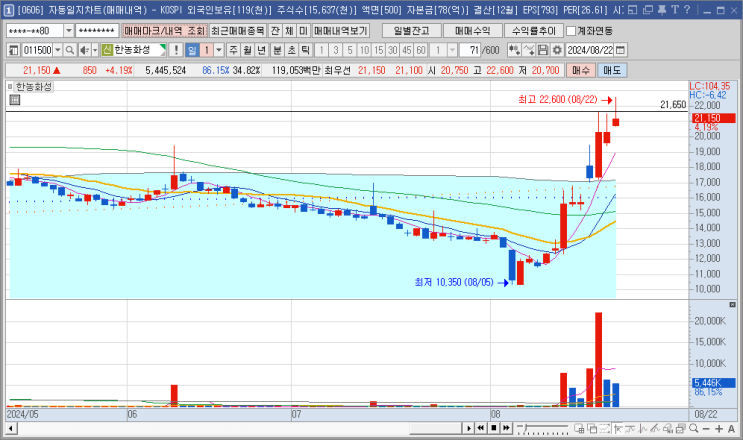Fast forward the chart replay
This screenshot has height=440, width=743.
[x=506, y=428]
